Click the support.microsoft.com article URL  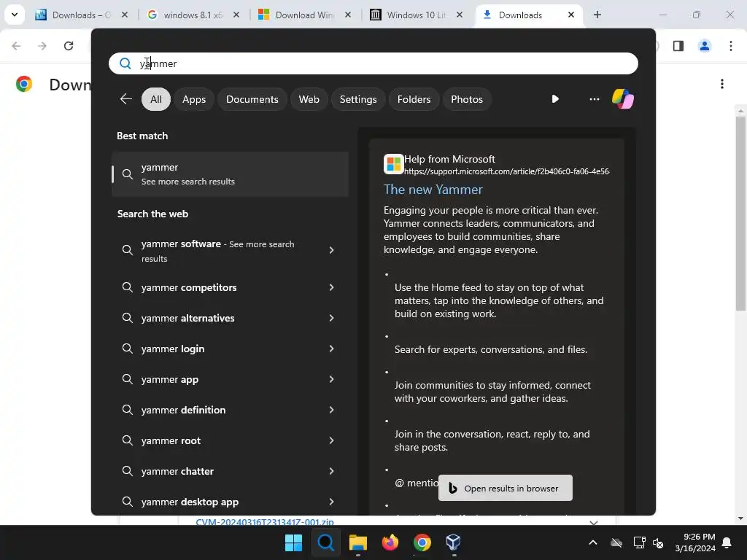click(506, 171)
